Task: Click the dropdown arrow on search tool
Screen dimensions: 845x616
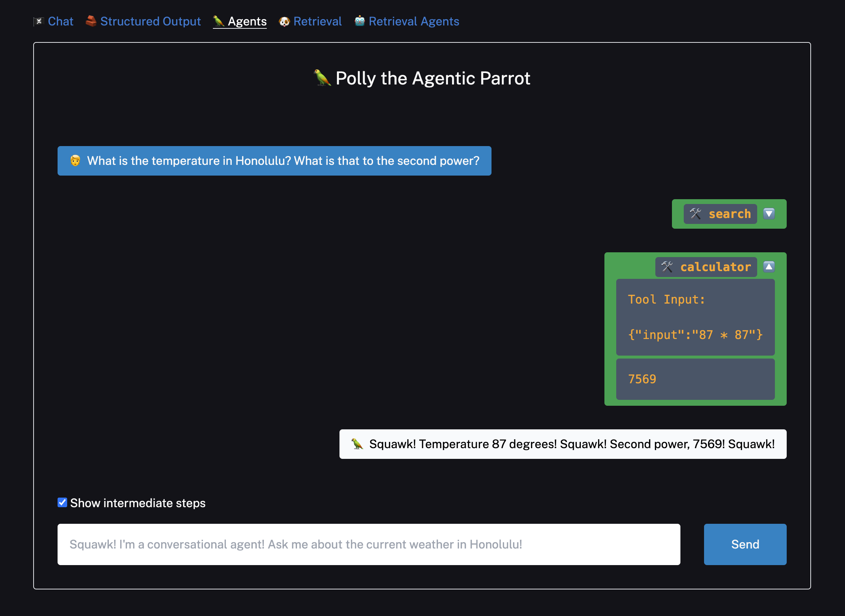Action: click(770, 214)
